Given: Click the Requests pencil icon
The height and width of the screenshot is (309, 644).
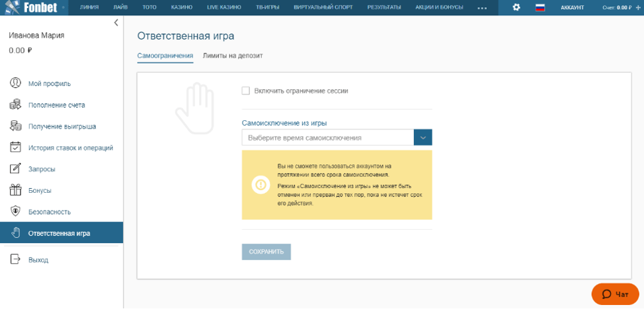Looking at the screenshot, I should click(x=15, y=169).
